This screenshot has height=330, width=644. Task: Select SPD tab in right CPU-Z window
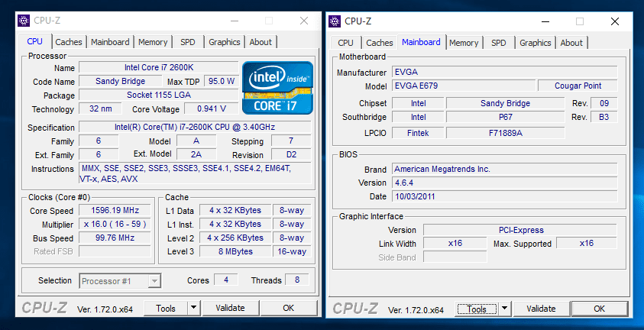tap(499, 43)
